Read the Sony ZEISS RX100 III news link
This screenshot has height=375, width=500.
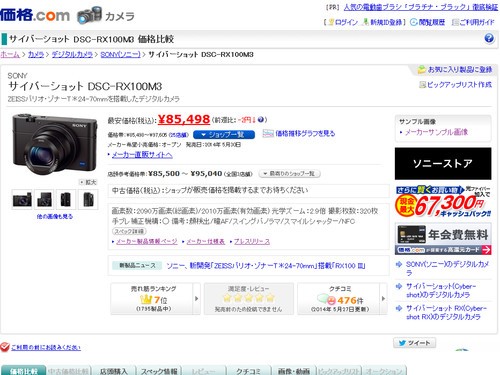tap(266, 266)
